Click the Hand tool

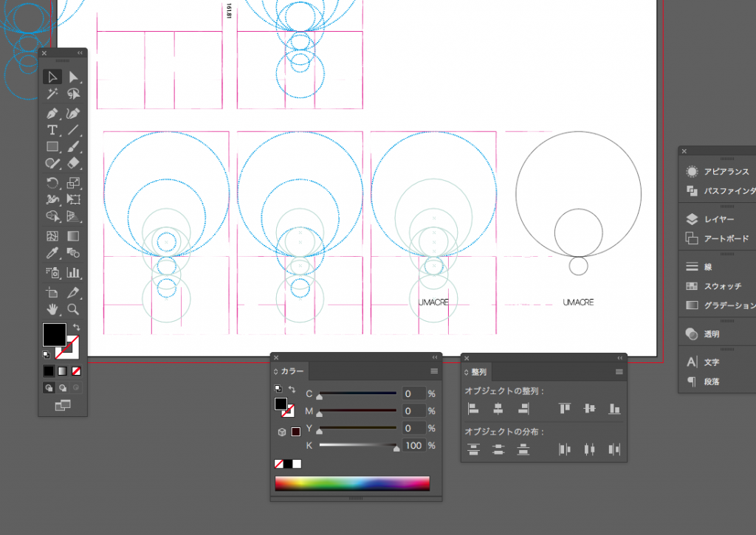(52, 309)
